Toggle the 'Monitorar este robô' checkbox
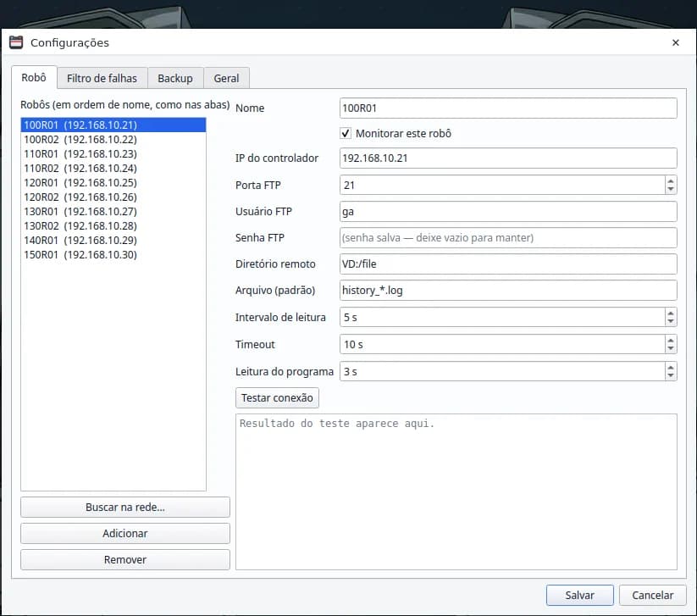 click(x=346, y=133)
